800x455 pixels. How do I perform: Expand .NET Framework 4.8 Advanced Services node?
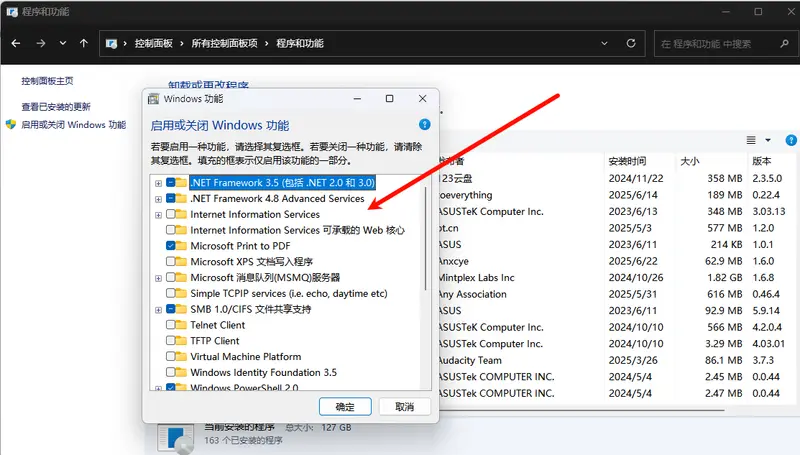coord(158,199)
